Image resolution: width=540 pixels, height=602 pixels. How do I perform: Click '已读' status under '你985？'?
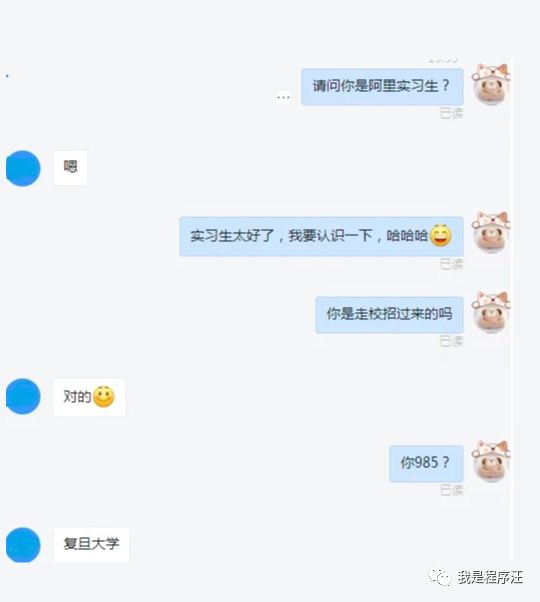[451, 490]
